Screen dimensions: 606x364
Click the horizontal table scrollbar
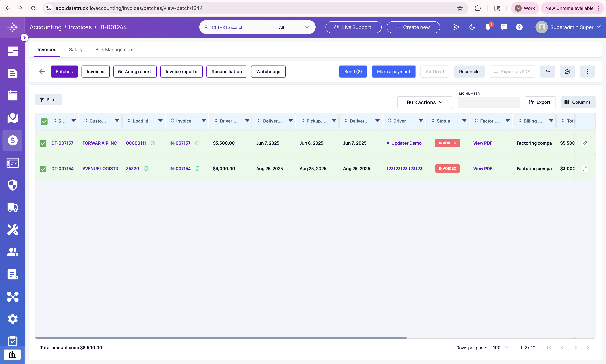pyautogui.click(x=221, y=338)
